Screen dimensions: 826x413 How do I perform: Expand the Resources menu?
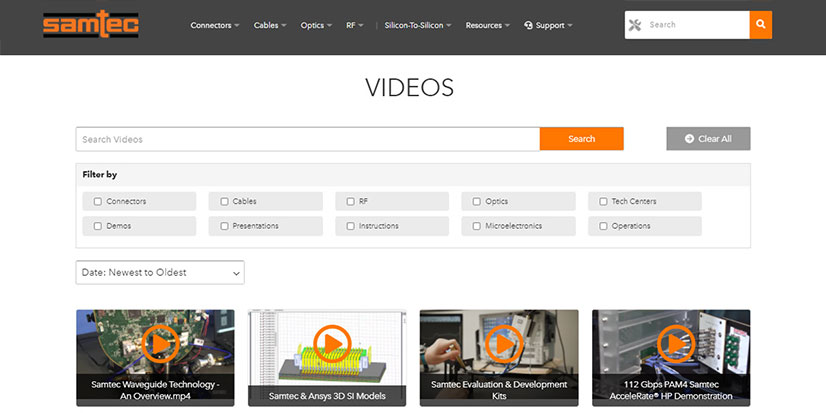pyautogui.click(x=487, y=25)
